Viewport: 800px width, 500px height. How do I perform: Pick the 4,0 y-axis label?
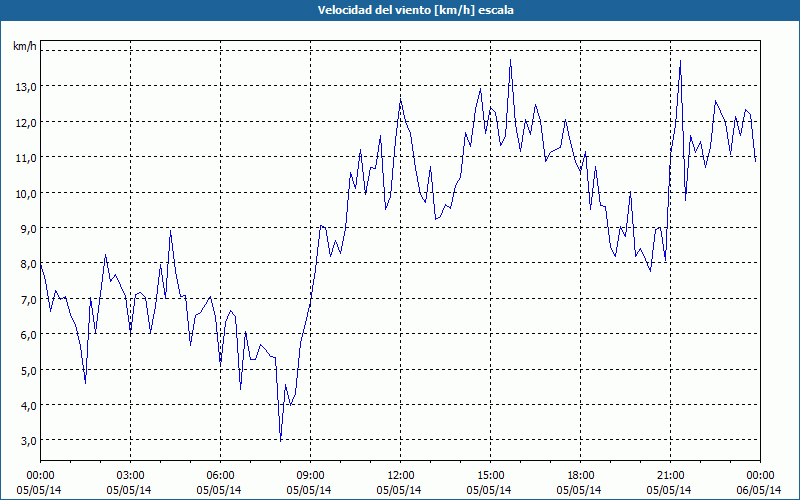[x=28, y=406]
